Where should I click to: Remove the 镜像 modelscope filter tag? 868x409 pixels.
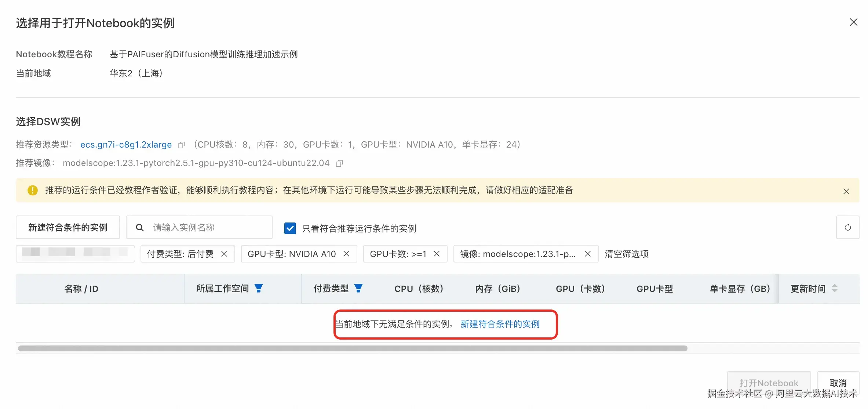[x=588, y=254]
